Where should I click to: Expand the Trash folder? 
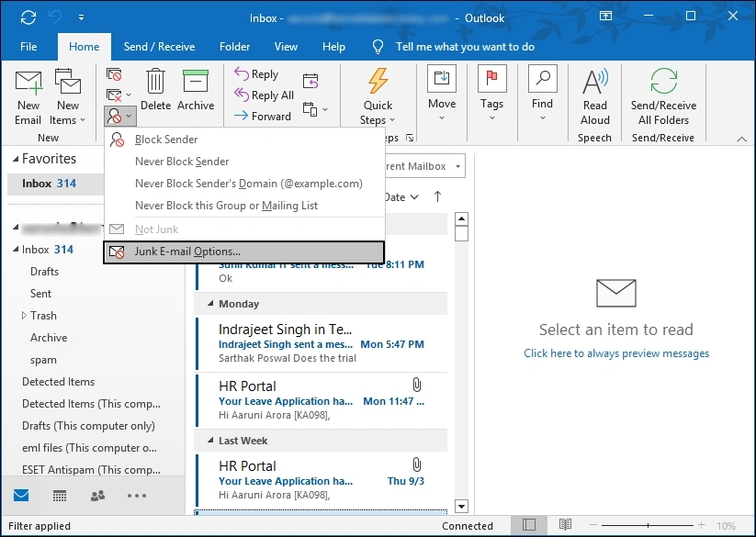point(24,316)
